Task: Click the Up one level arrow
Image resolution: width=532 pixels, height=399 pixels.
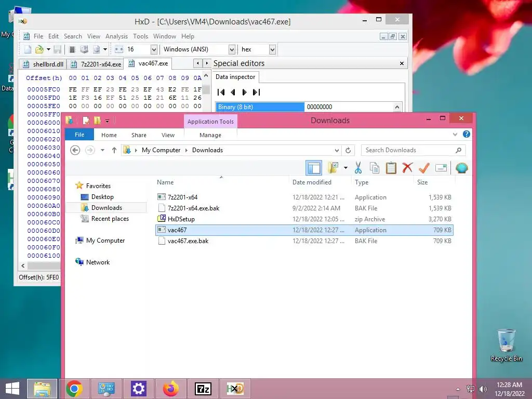Action: coord(114,150)
